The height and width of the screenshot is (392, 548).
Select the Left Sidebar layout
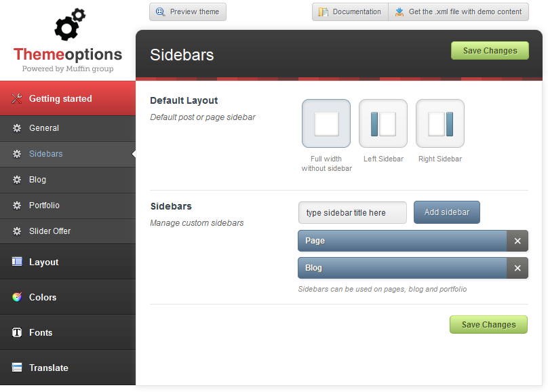pos(383,123)
